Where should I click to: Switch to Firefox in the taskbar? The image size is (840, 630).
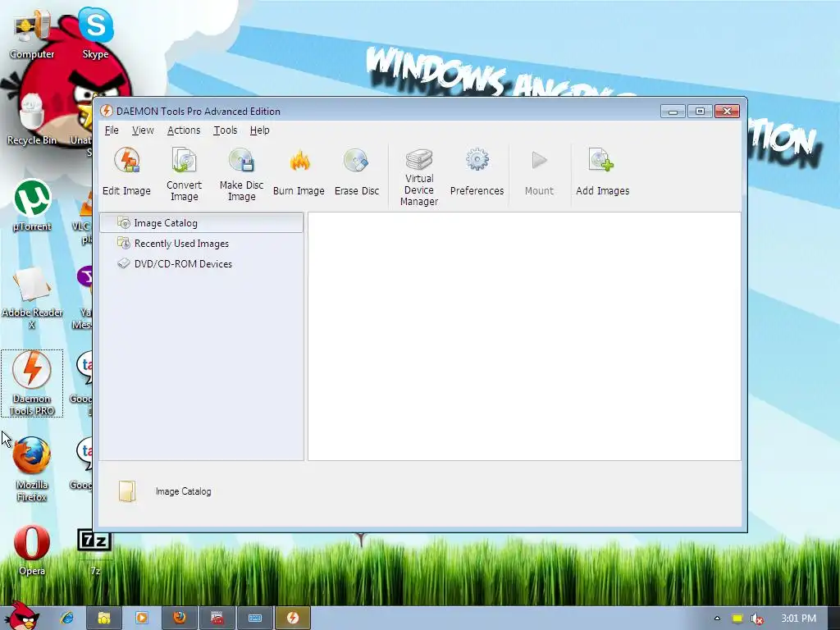[180, 618]
